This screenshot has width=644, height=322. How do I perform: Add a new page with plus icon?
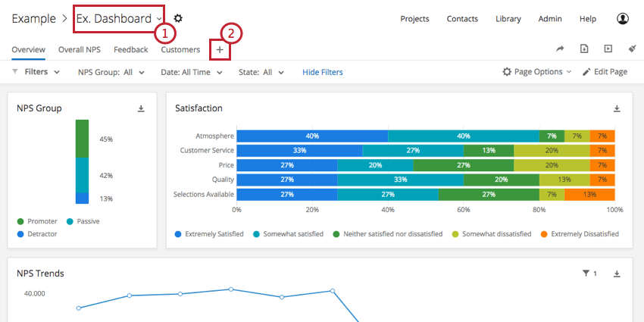coord(220,50)
